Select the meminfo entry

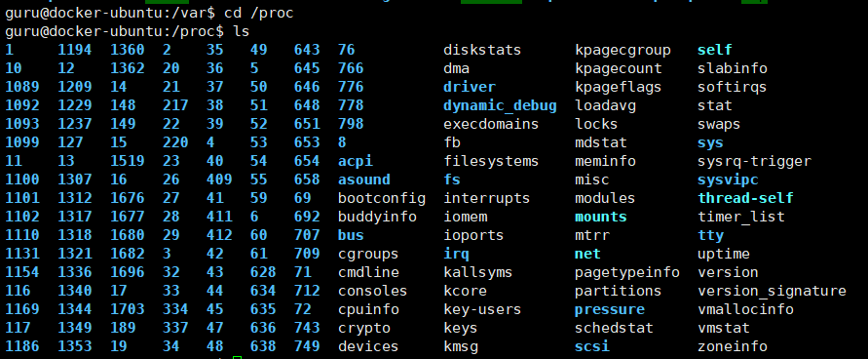tap(606, 162)
